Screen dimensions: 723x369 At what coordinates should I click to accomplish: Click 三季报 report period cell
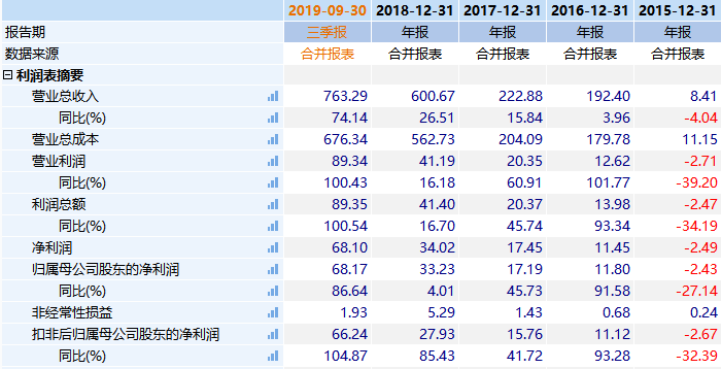[327, 32]
